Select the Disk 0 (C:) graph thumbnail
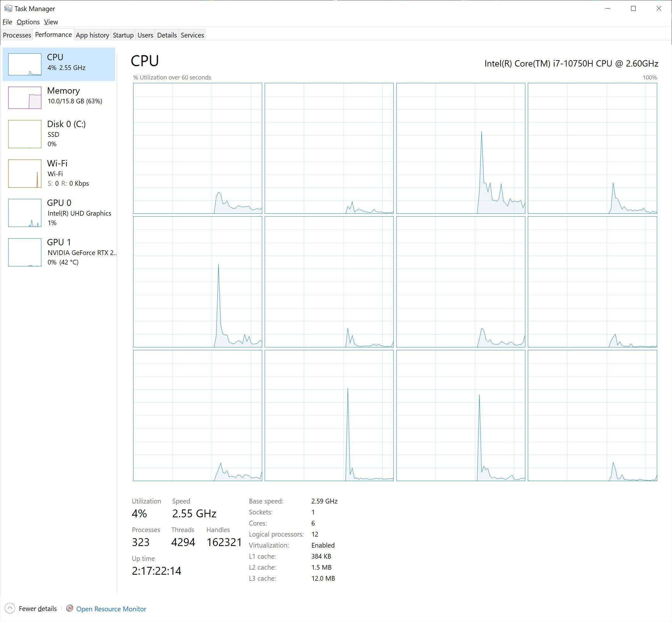 pyautogui.click(x=25, y=134)
